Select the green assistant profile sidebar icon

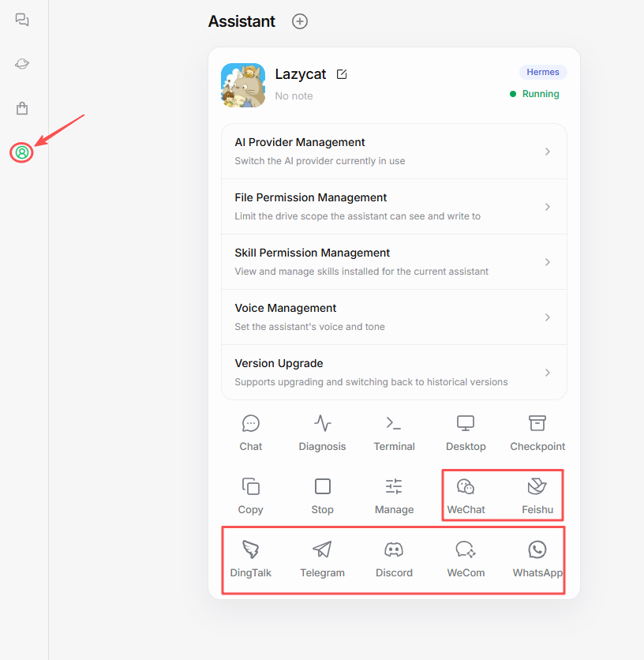[22, 152]
